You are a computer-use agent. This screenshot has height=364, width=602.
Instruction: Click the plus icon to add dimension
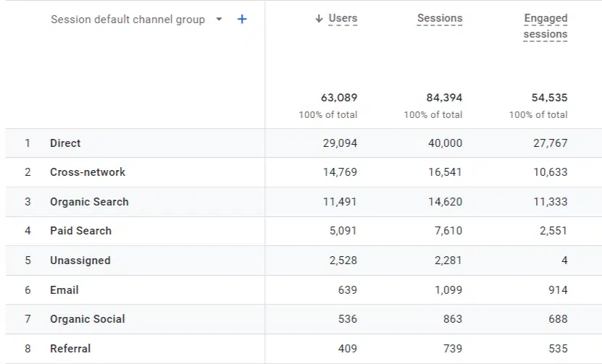tap(242, 20)
